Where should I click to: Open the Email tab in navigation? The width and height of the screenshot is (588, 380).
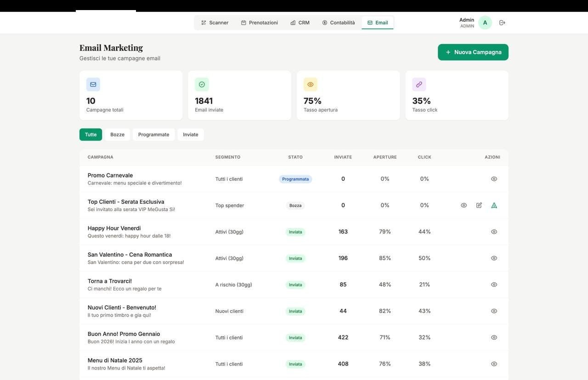point(376,21)
